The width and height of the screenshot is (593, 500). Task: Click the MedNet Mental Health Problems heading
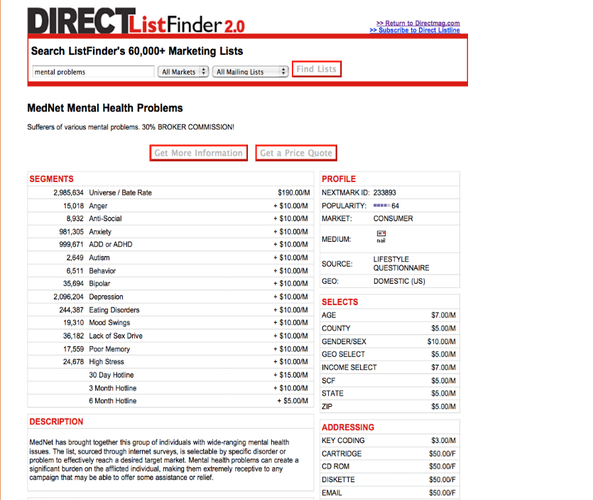(x=105, y=108)
